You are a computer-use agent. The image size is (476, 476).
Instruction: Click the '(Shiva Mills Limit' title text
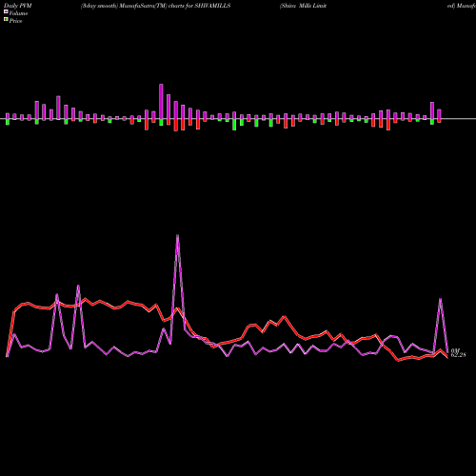point(303,6)
